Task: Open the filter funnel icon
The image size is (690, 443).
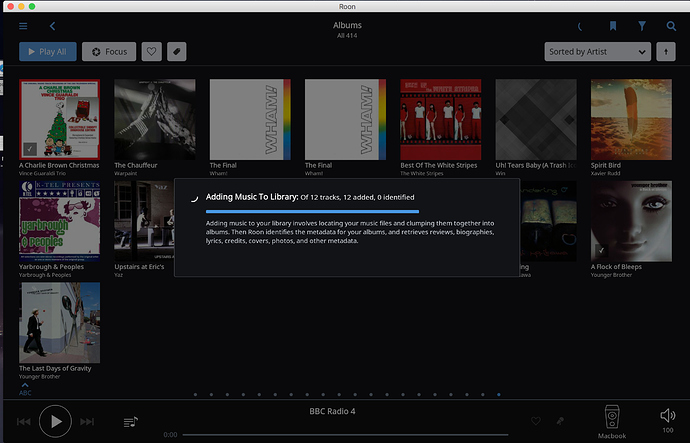Action: [642, 26]
